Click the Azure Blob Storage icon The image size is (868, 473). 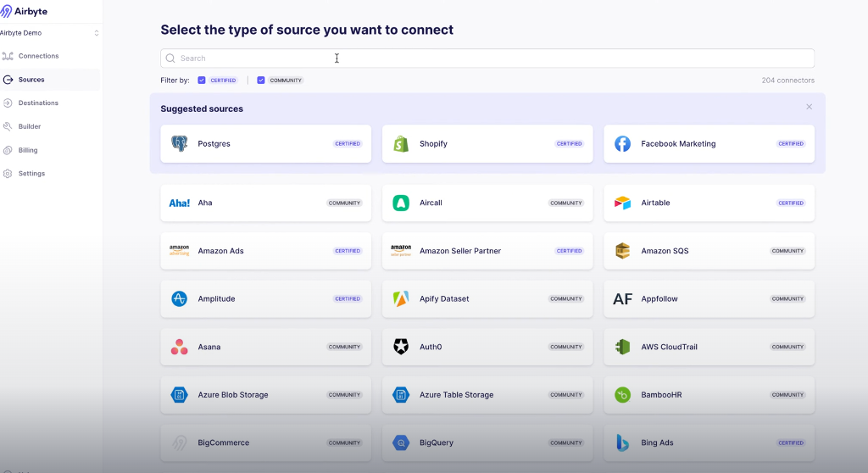(180, 395)
